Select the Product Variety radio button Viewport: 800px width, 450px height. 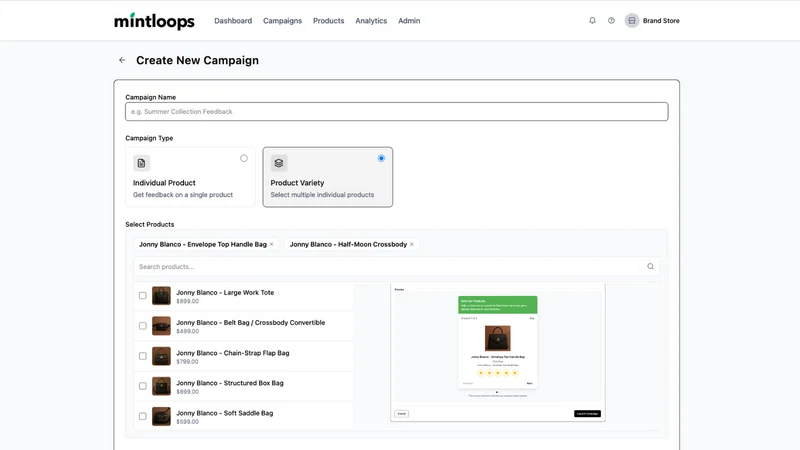(381, 158)
